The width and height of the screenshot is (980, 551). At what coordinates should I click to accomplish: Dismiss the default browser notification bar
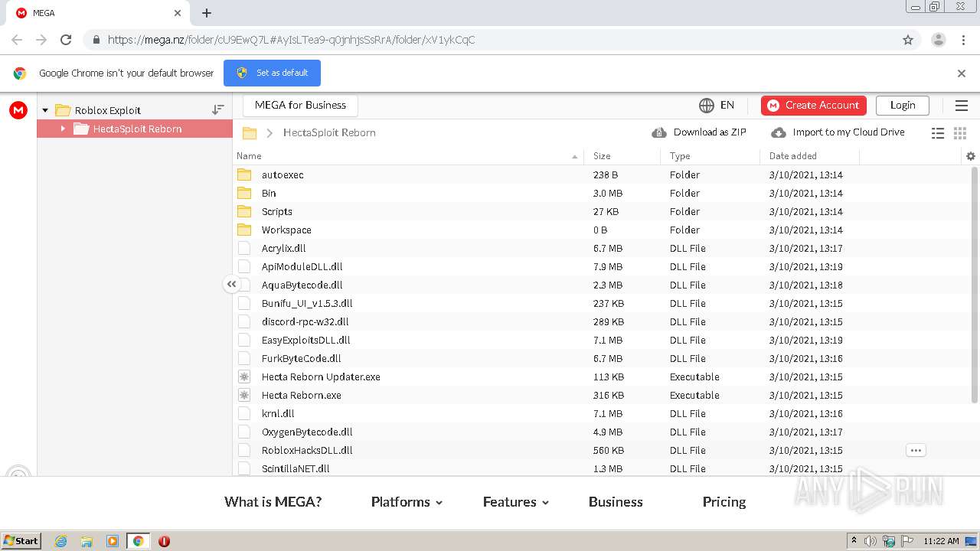[x=962, y=73]
